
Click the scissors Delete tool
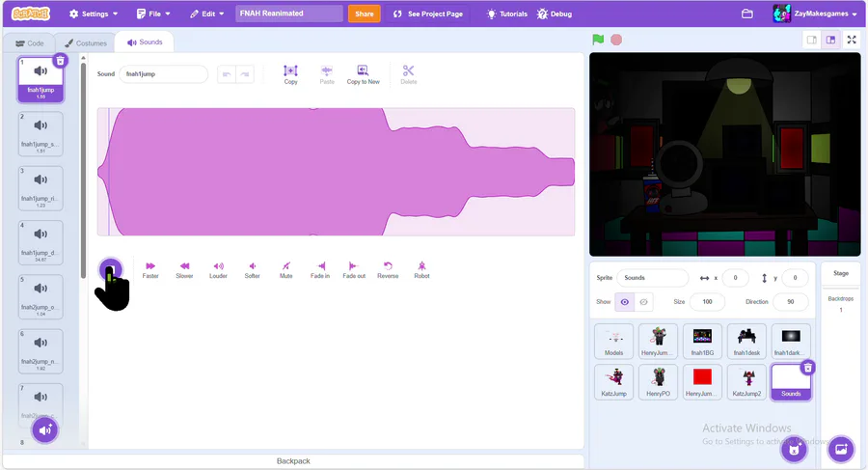pos(409,74)
